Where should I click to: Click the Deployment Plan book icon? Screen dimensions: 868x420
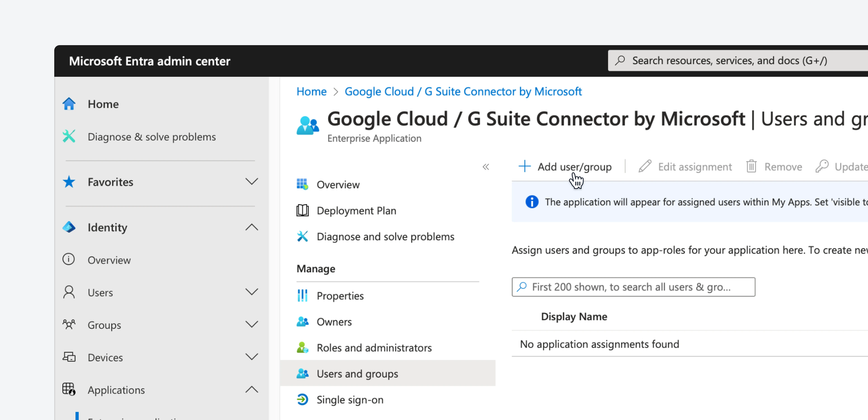pyautogui.click(x=302, y=210)
